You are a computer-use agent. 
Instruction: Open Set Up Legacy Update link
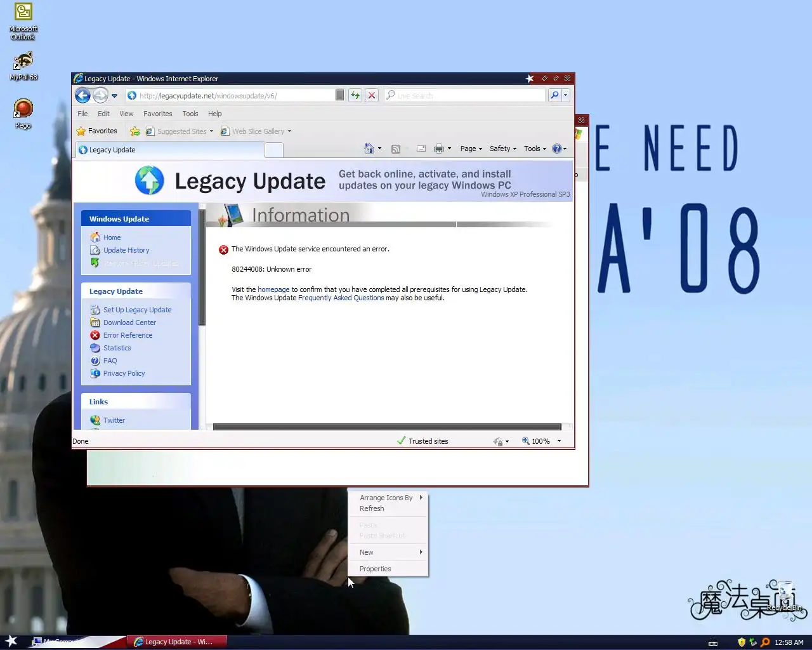(x=137, y=310)
